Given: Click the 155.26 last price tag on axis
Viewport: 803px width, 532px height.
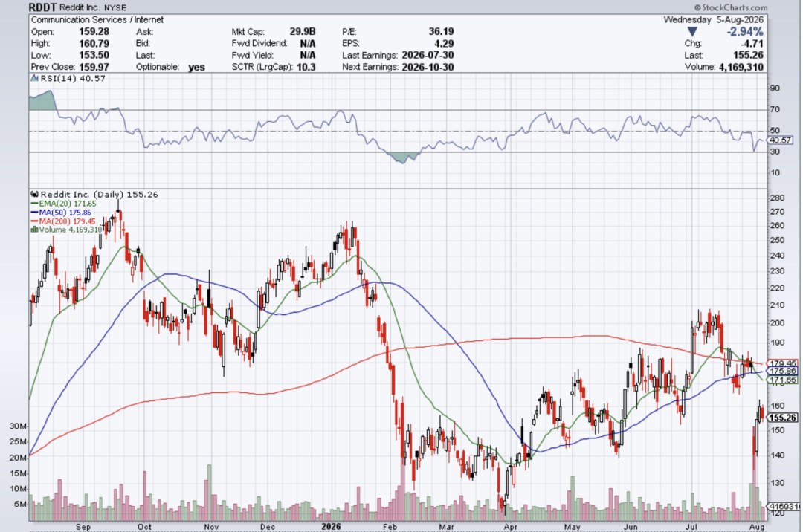Looking at the screenshot, I should tap(783, 418).
